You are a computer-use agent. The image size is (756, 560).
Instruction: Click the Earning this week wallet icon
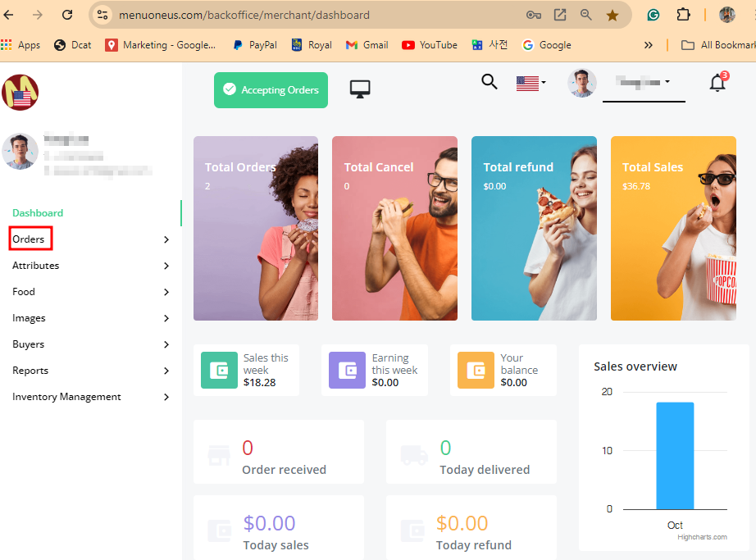pyautogui.click(x=347, y=370)
